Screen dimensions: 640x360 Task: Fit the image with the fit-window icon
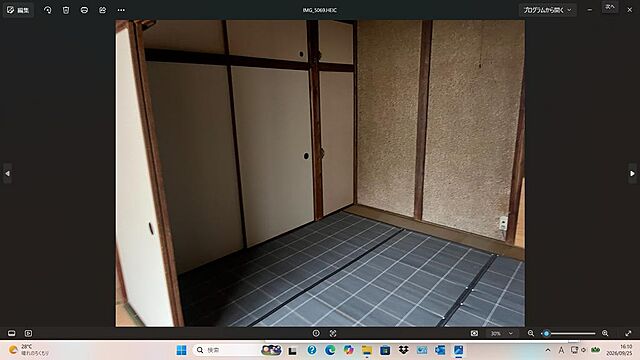[474, 333]
